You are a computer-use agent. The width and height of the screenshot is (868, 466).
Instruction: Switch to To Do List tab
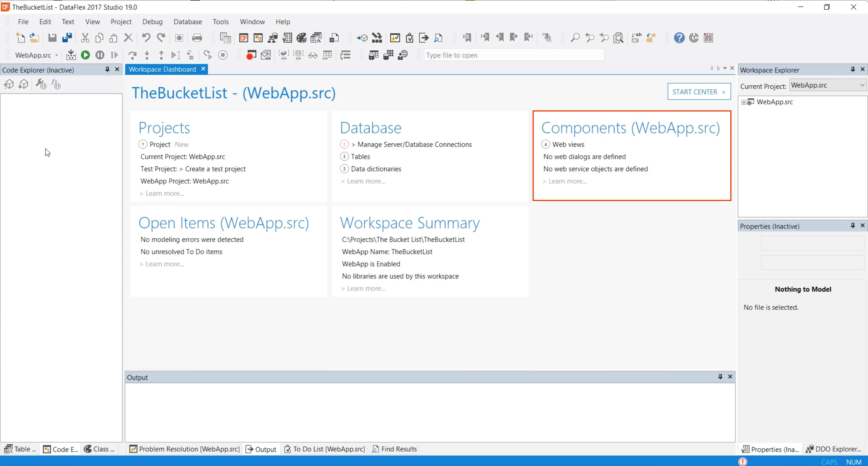pyautogui.click(x=325, y=449)
